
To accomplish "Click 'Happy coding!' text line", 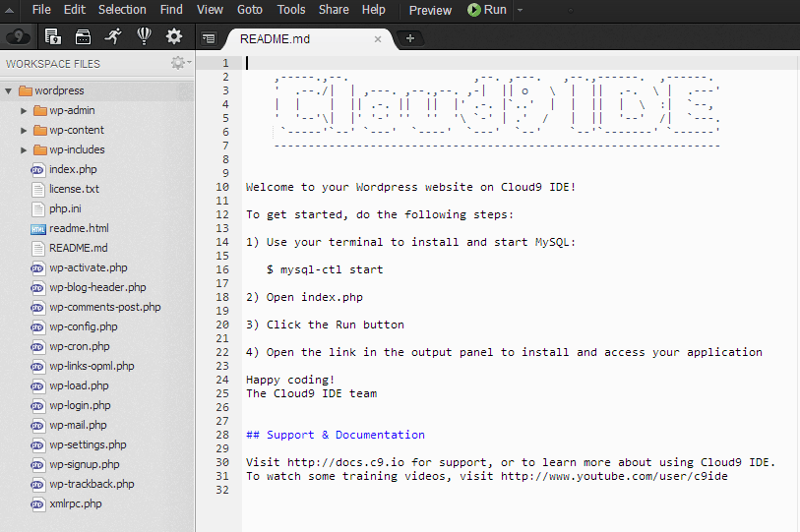I will 290,380.
